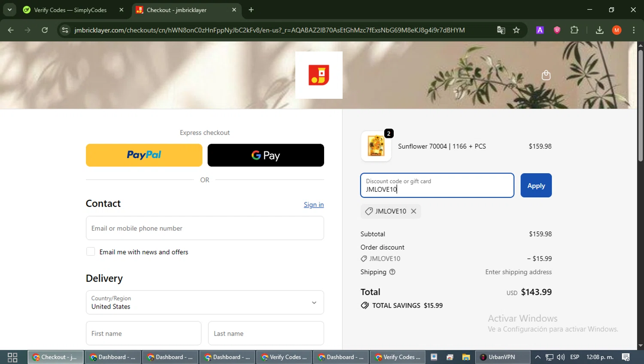Click the Sunflower product thumbnail
The image size is (644, 364).
pyautogui.click(x=376, y=146)
